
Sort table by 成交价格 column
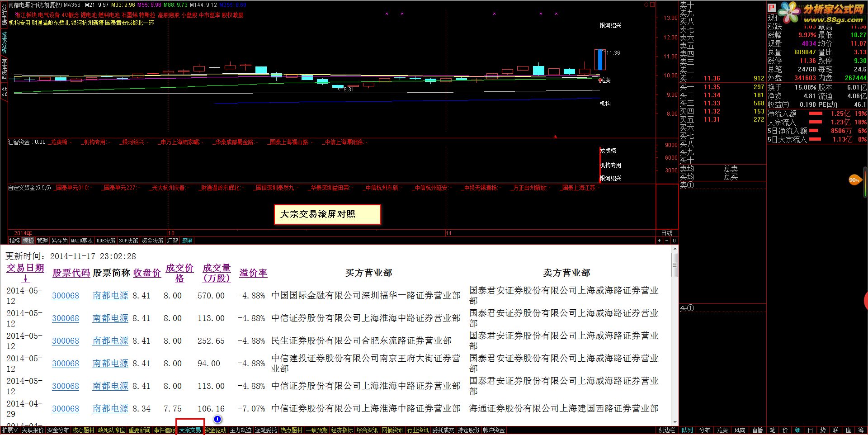179,273
